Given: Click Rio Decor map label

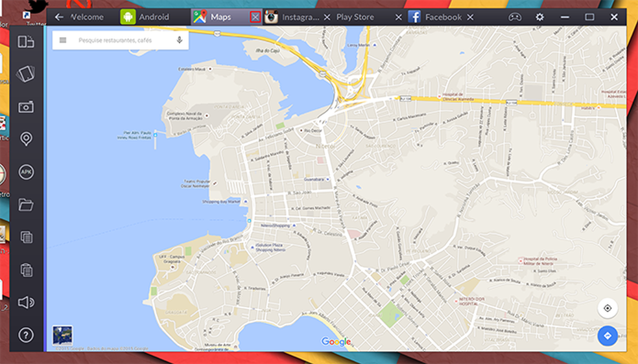Looking at the screenshot, I should (313, 131).
